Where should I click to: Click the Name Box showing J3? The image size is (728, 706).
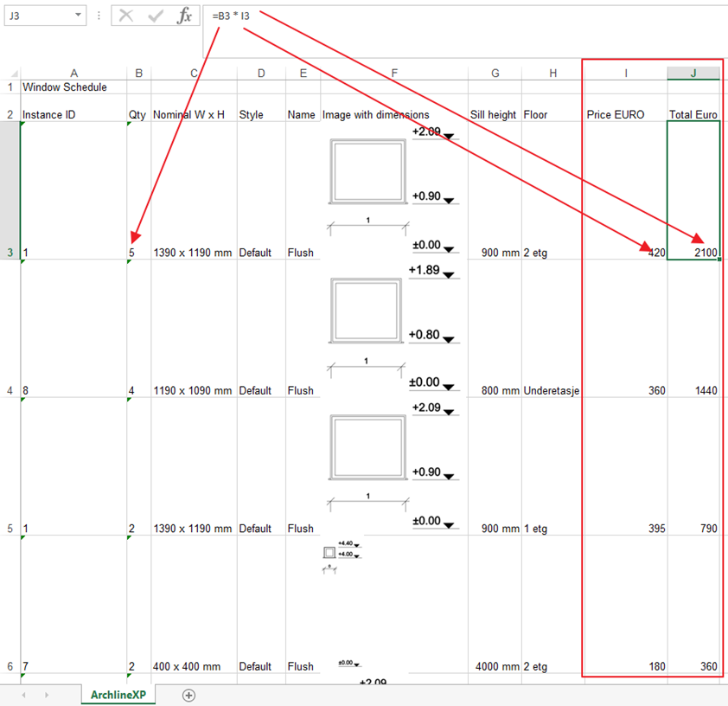[39, 16]
